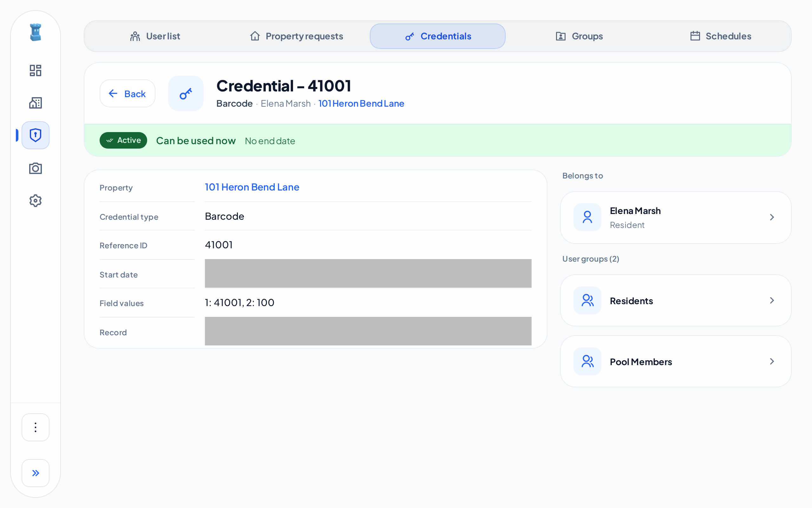Open the Pool Members group card chevron
Viewport: 812px width, 508px height.
[772, 361]
